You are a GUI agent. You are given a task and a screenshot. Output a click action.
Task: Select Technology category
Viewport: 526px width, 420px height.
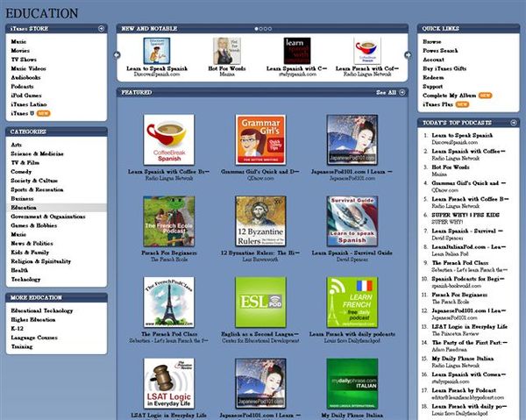(25, 279)
